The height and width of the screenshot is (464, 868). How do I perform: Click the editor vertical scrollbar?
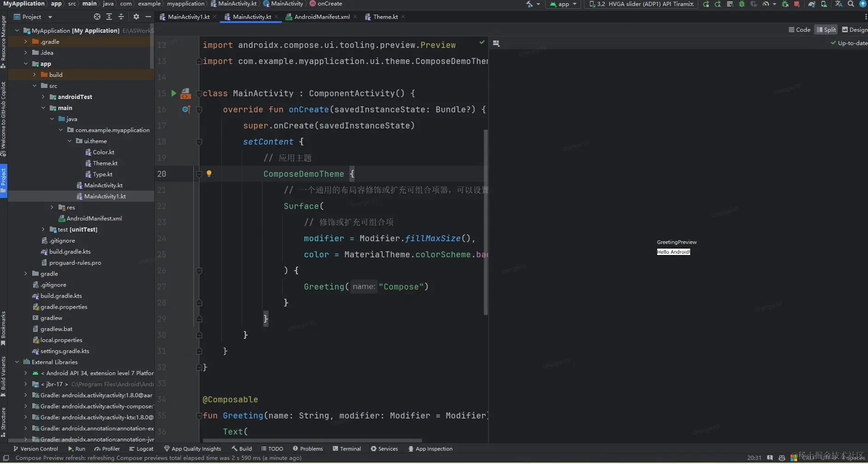tap(486, 222)
